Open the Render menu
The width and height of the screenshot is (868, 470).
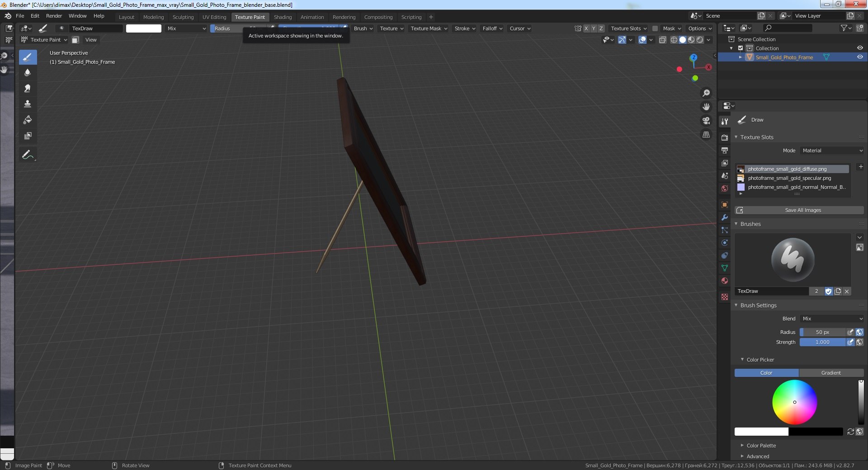tap(54, 16)
